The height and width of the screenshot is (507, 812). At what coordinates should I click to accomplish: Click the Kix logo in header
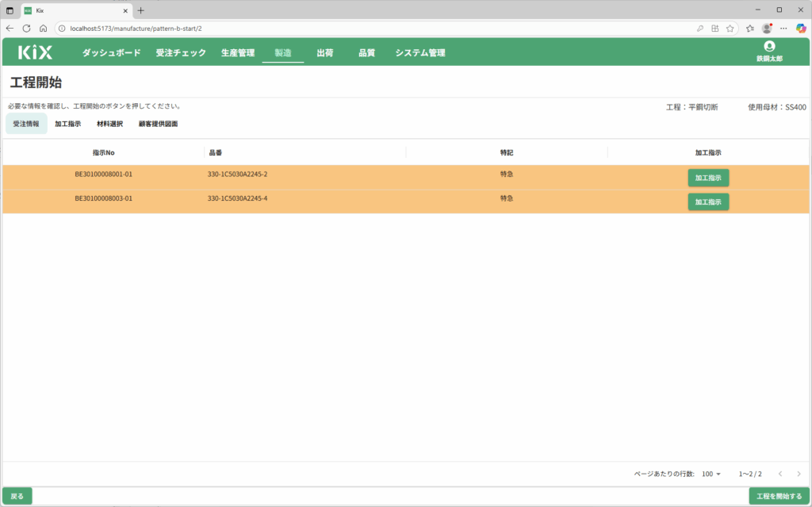[x=35, y=52]
